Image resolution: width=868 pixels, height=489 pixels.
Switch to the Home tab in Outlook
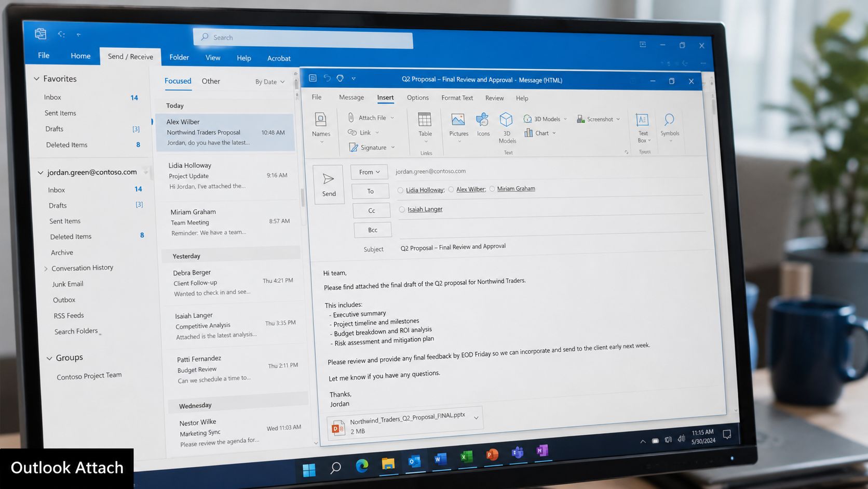(80, 56)
